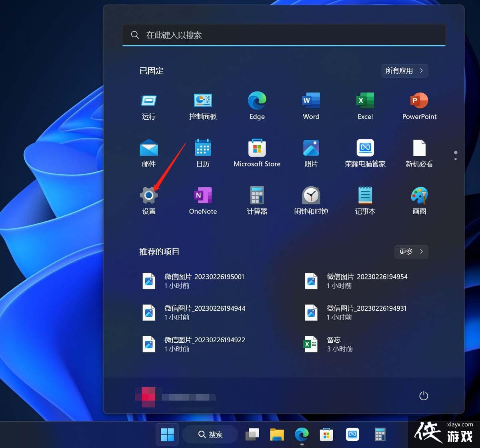This screenshot has height=448, width=480.
Task: Open the 闹钟和时钟 clock app
Action: (310, 200)
